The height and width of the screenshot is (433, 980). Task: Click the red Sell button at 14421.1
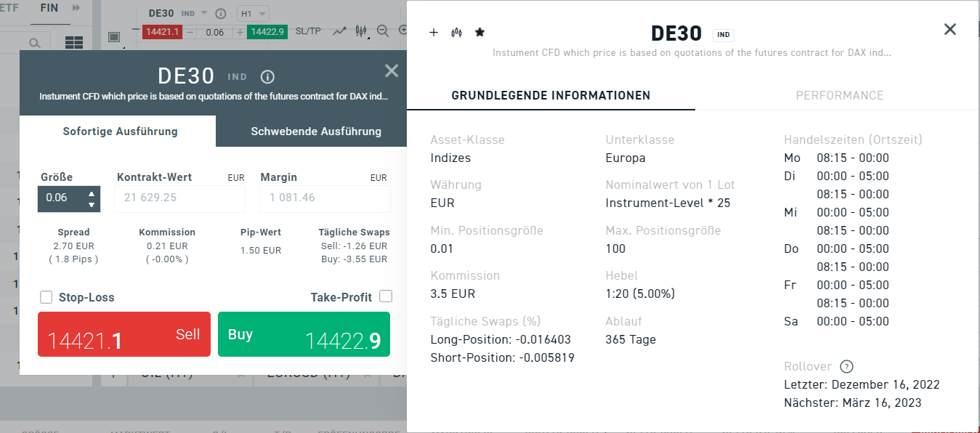[124, 334]
